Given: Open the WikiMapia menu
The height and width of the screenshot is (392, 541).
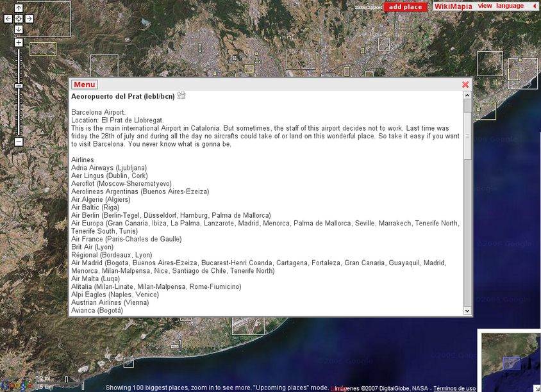Looking at the screenshot, I should point(453,6).
